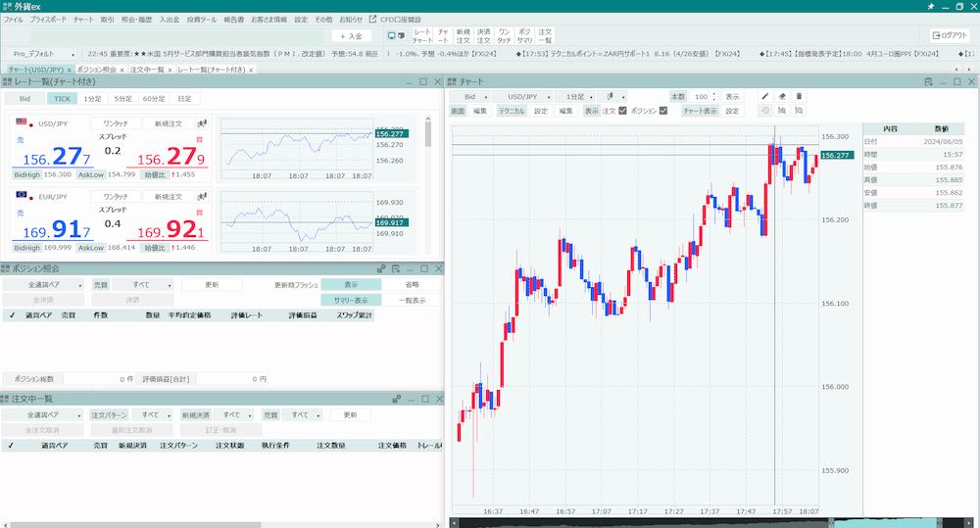Select the 60分足 timeframe in rate list
This screenshot has width=980, height=528.
point(154,99)
